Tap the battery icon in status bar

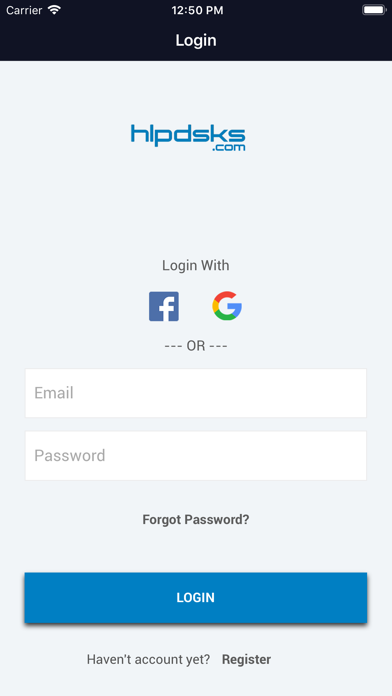click(374, 10)
